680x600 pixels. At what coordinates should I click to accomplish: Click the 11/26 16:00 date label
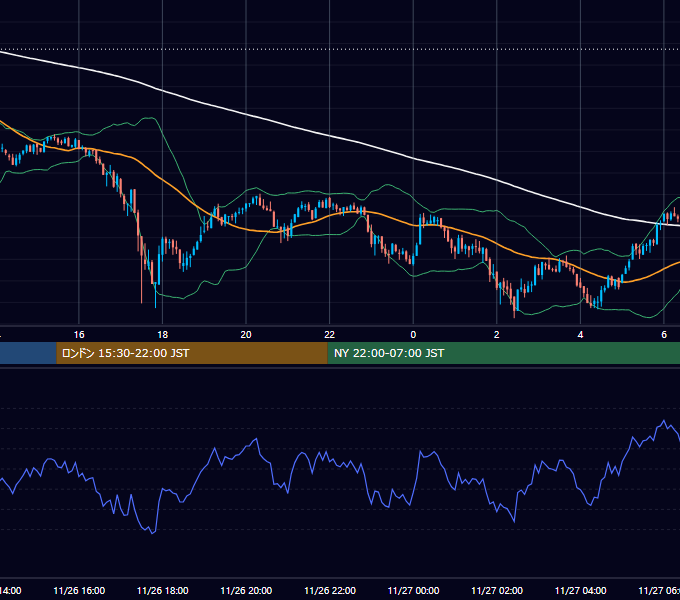click(x=79, y=590)
